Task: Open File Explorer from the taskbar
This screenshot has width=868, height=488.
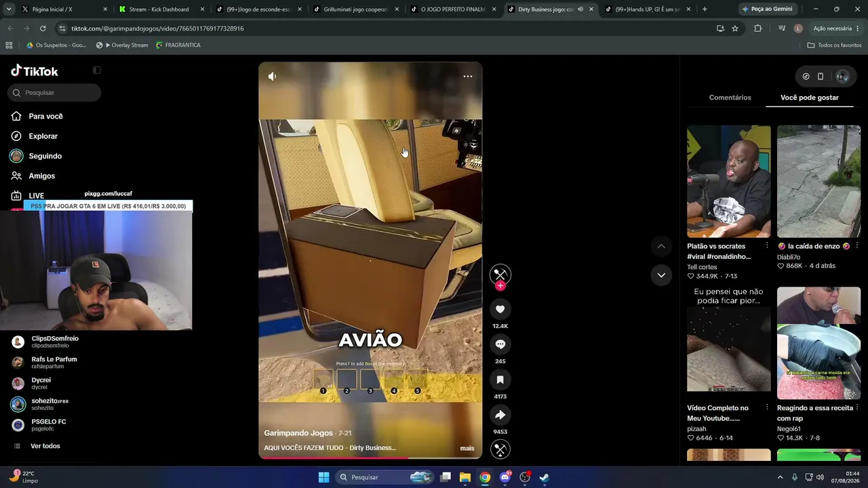Action: pyautogui.click(x=465, y=477)
